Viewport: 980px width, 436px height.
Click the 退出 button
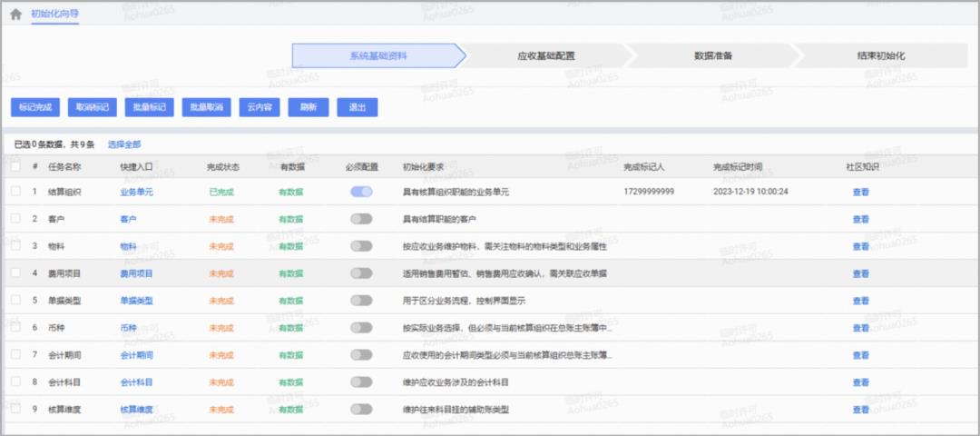(357, 107)
